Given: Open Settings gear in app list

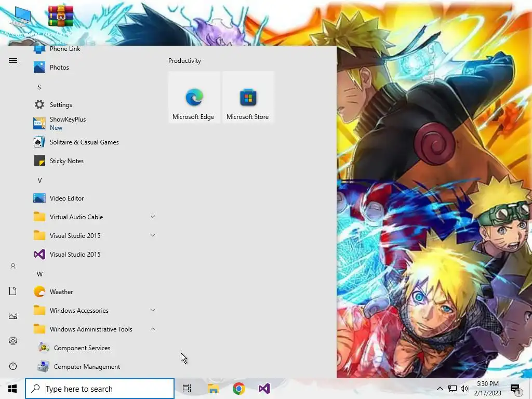Looking at the screenshot, I should pos(39,104).
